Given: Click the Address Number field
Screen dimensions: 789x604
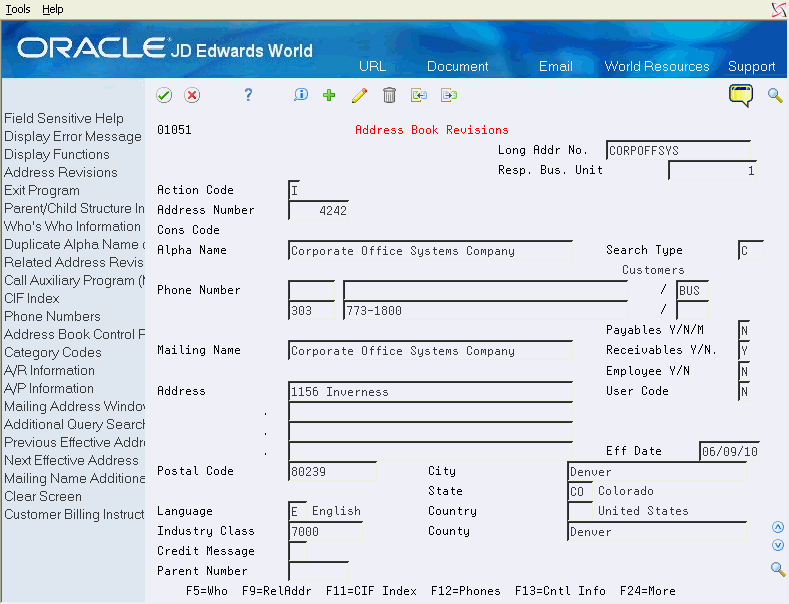Looking at the screenshot, I should (x=319, y=210).
